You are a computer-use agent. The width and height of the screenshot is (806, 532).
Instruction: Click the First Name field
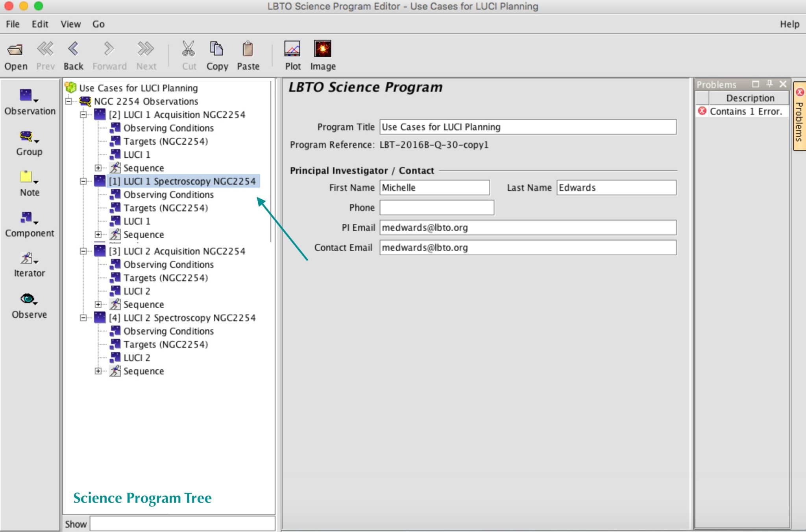tap(434, 188)
